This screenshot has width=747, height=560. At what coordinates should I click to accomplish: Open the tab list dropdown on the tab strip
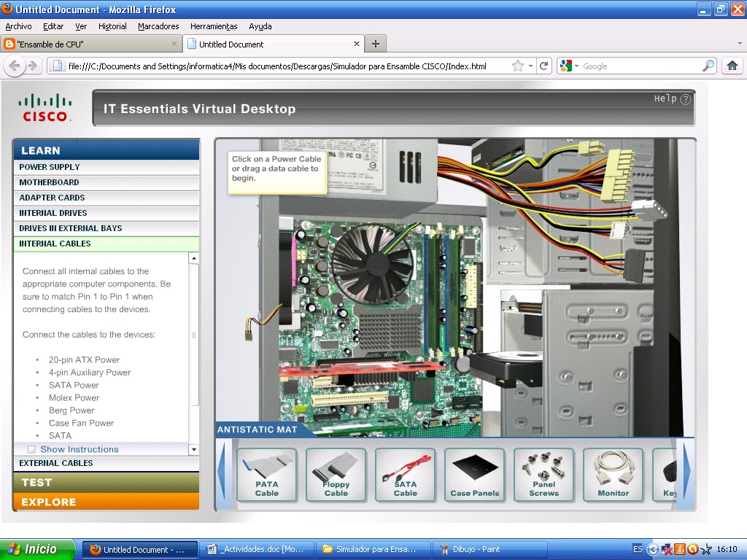coord(739,44)
